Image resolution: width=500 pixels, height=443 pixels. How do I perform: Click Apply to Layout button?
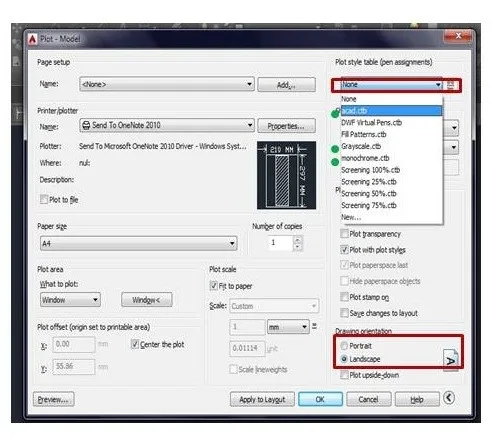click(262, 399)
